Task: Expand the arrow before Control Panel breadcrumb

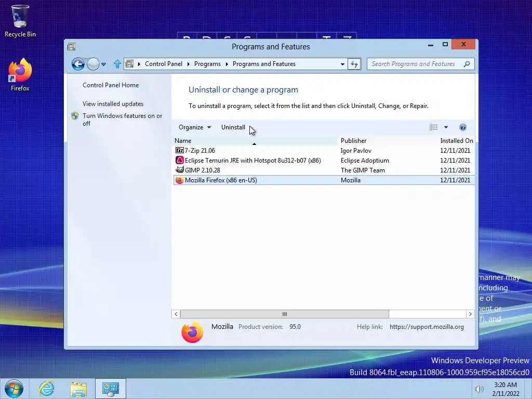Action: [x=139, y=64]
